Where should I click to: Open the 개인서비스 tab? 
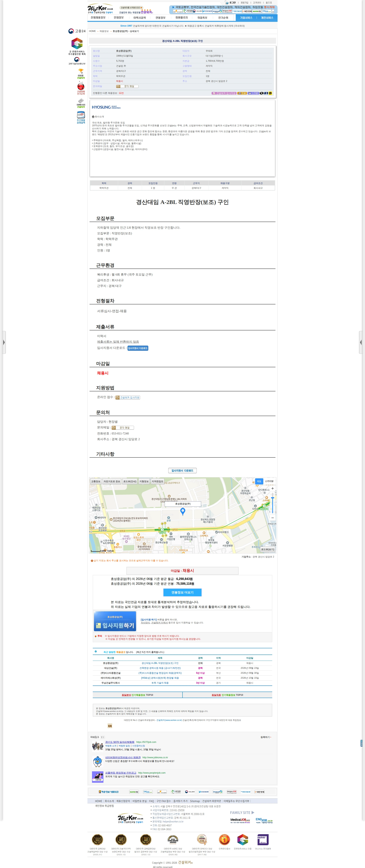pyautogui.click(x=267, y=17)
